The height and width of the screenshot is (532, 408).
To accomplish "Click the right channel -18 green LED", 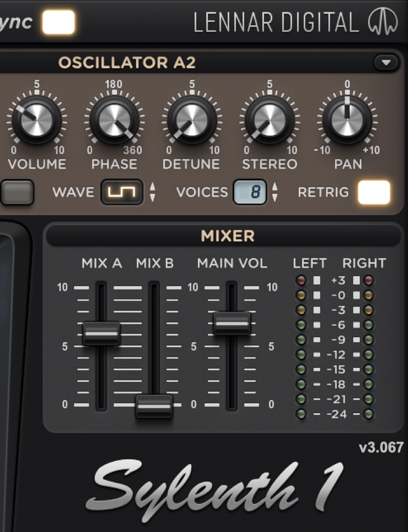I will click(x=368, y=384).
